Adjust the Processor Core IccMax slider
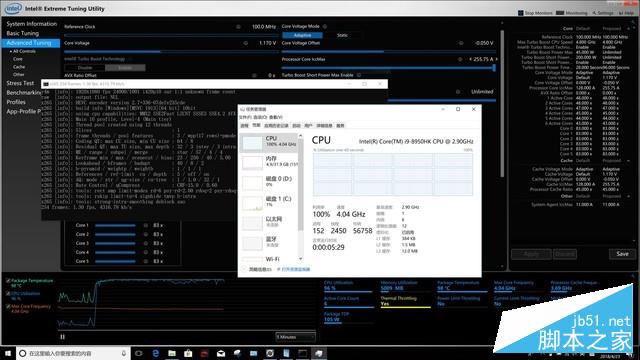Image resolution: width=640 pixels, height=360 pixels. click(389, 68)
